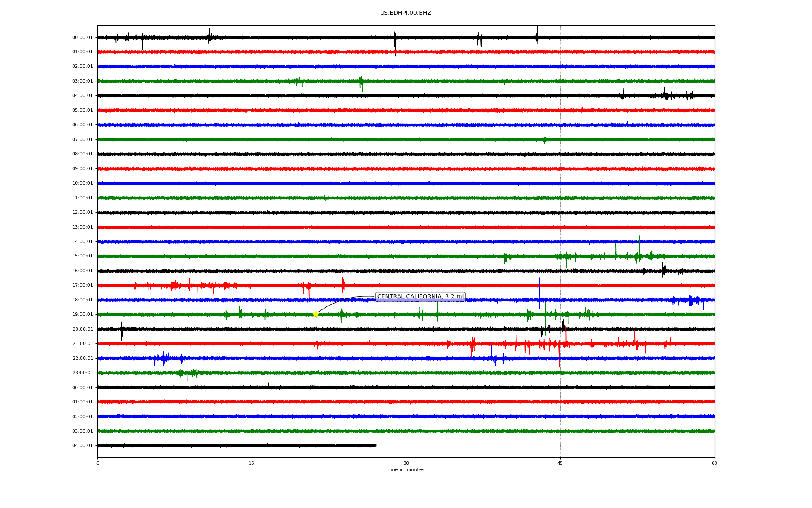Select the 09:00:01 trace label
Viewport: 812px width, 508px height.
pos(82,169)
